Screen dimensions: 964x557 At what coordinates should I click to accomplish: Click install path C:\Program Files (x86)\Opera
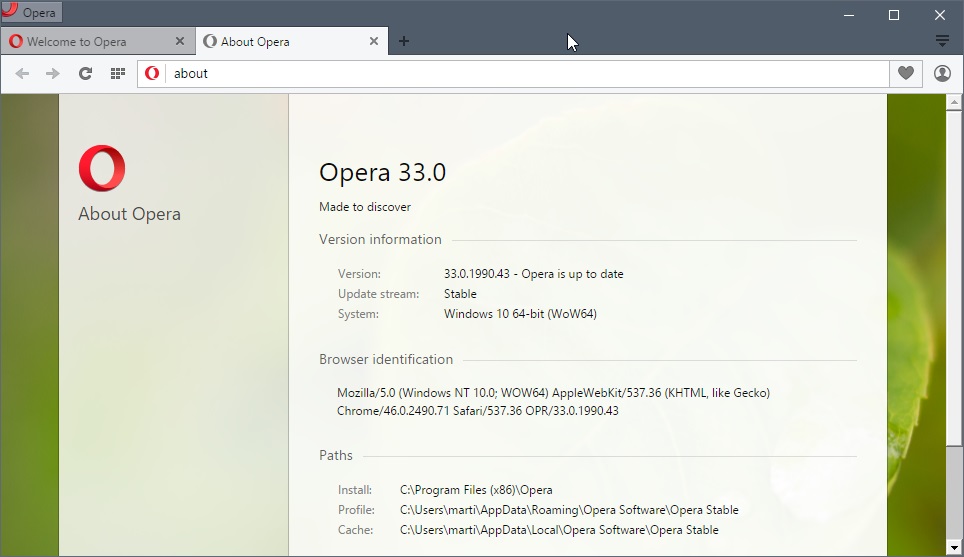[476, 490]
